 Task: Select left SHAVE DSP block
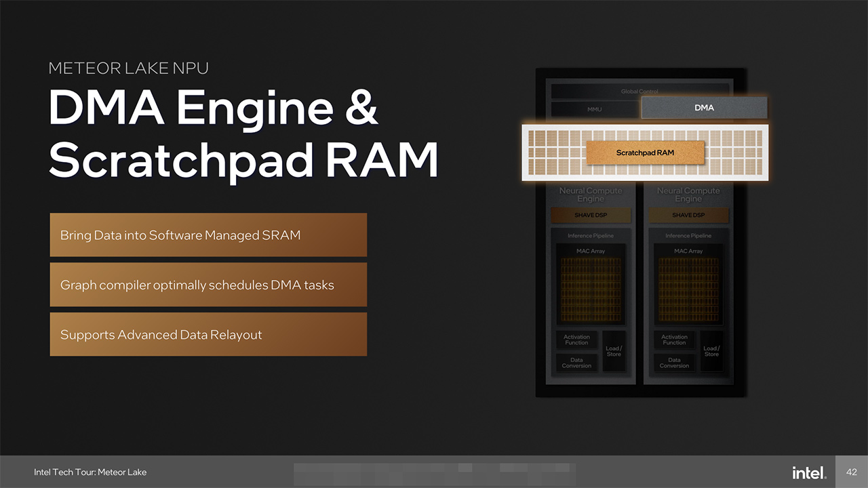click(591, 216)
